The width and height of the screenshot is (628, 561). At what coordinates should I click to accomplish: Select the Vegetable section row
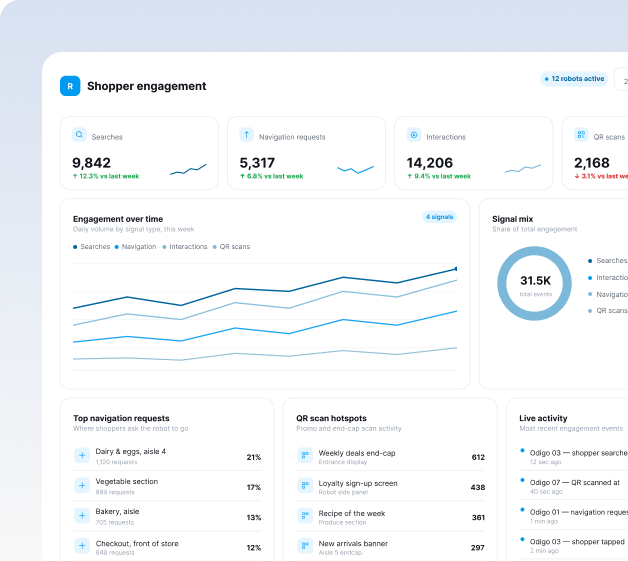tap(167, 486)
